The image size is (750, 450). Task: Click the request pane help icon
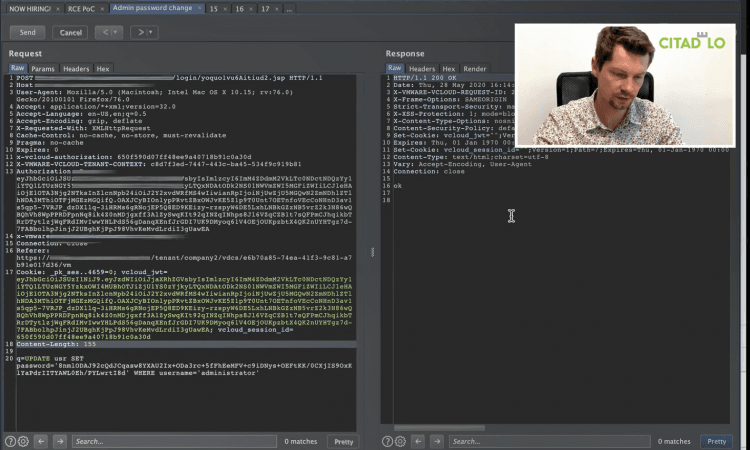[x=10, y=441]
